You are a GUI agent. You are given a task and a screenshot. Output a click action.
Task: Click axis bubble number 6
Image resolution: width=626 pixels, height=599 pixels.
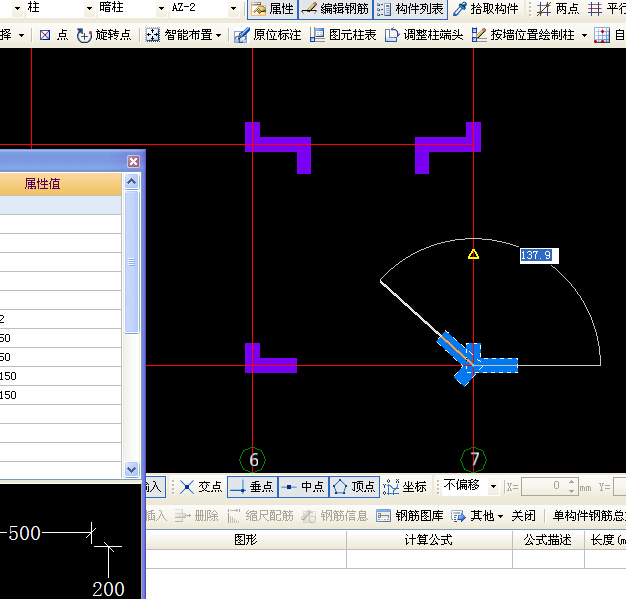(253, 460)
